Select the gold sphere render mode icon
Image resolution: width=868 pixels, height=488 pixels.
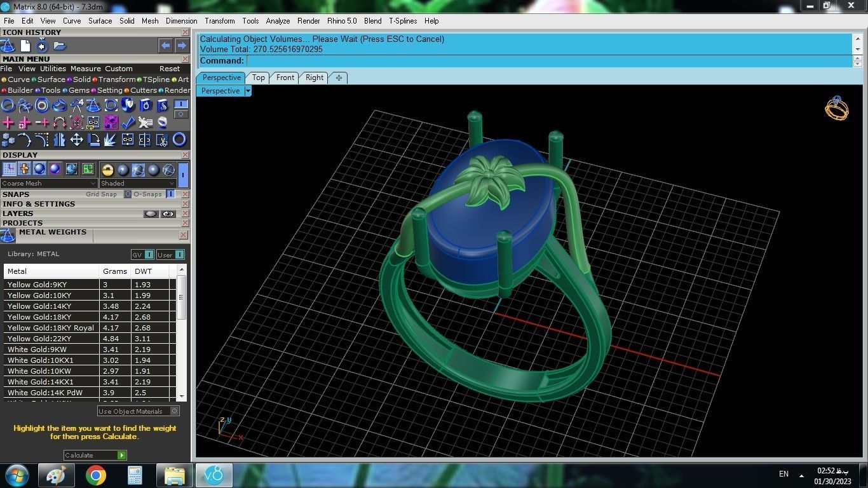(107, 170)
